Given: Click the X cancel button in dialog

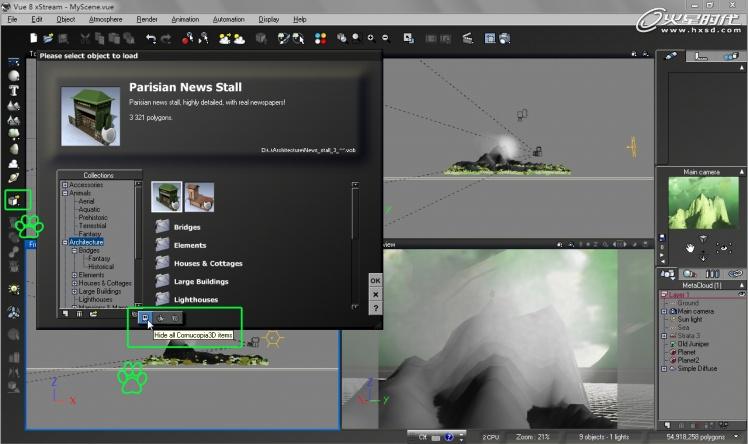Looking at the screenshot, I should click(x=375, y=294).
